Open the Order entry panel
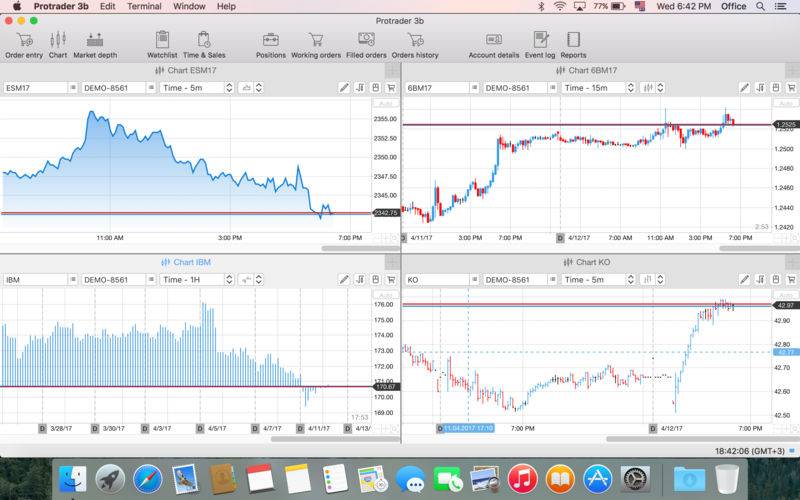This screenshot has height=500, width=800. [x=24, y=45]
